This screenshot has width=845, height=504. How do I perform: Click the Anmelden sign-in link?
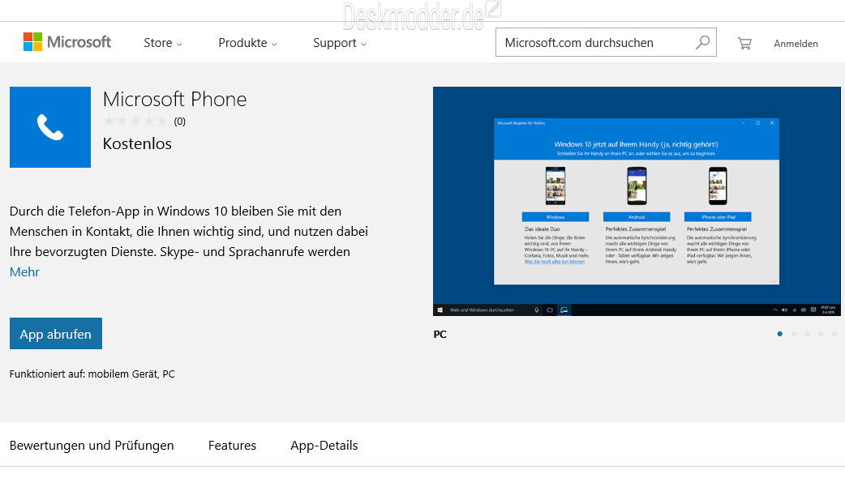tap(796, 44)
